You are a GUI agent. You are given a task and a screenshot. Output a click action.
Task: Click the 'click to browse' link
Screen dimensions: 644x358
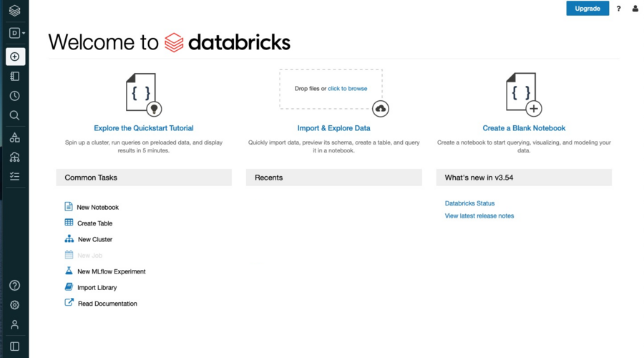[x=348, y=88]
